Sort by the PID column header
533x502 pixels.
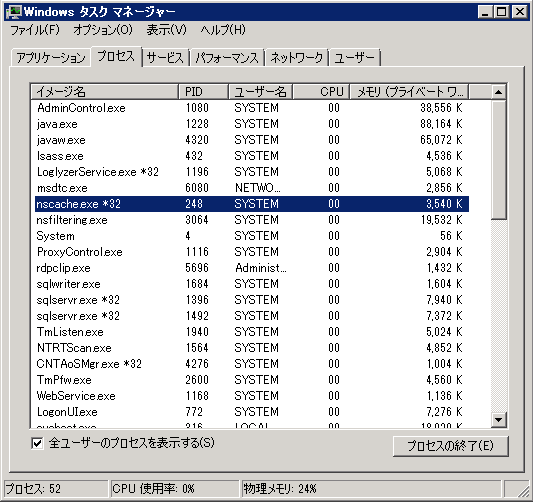203,92
